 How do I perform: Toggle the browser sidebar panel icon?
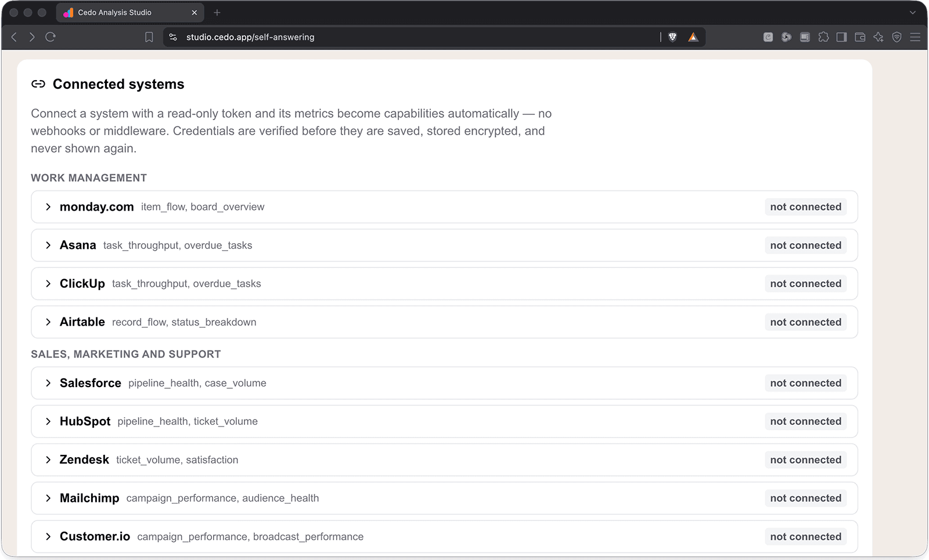coord(842,37)
